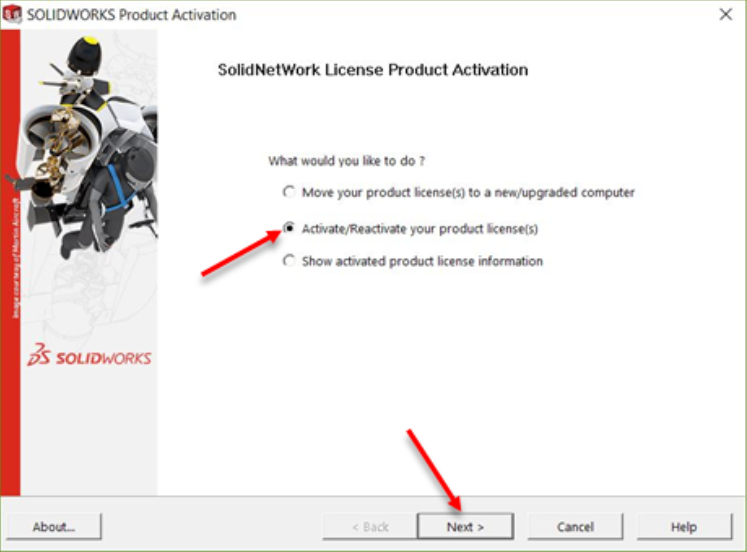Click the 'to a new/upgraded computer' label text
The width and height of the screenshot is (747, 552).
(x=552, y=192)
